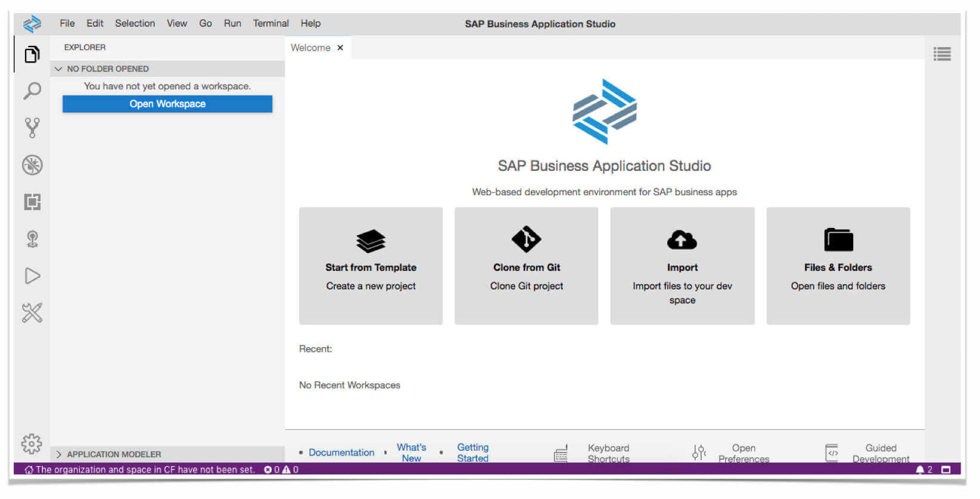This screenshot has height=499, width=980.
Task: Choose the Import files tile
Action: [682, 266]
